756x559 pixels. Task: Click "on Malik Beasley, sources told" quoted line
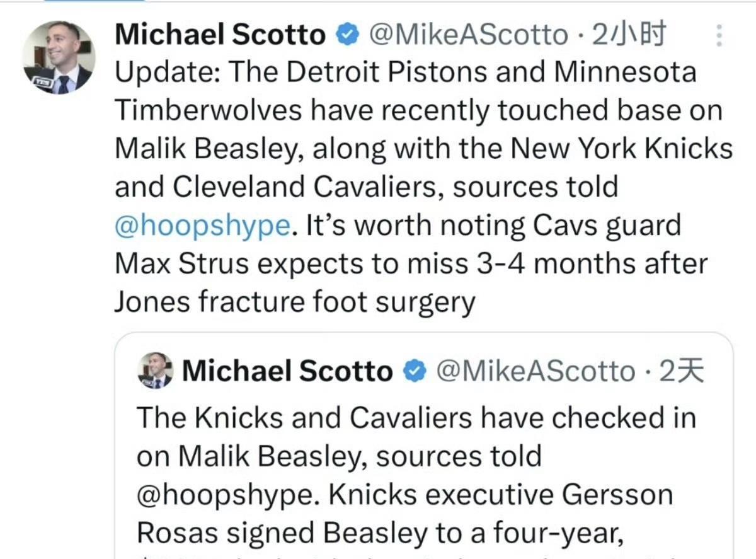[339, 456]
